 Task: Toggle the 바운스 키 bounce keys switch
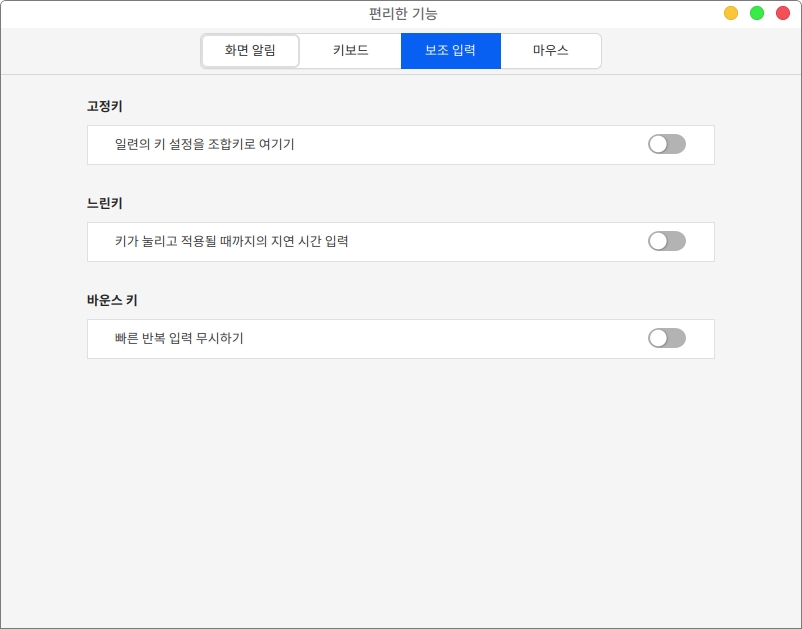(666, 338)
